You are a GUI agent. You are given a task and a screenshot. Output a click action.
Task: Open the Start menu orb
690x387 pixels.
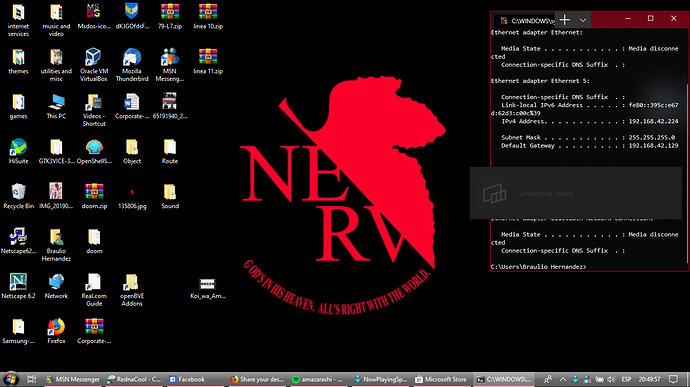click(11, 379)
